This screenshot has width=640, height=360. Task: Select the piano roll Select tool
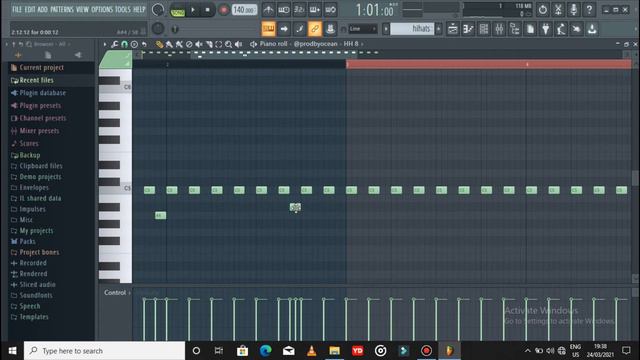(219, 44)
